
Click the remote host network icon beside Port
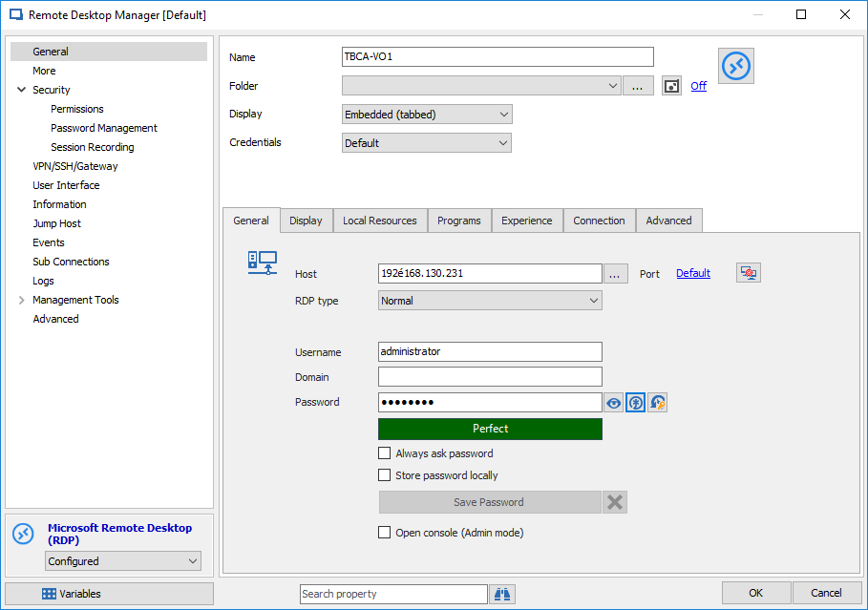pos(749,273)
